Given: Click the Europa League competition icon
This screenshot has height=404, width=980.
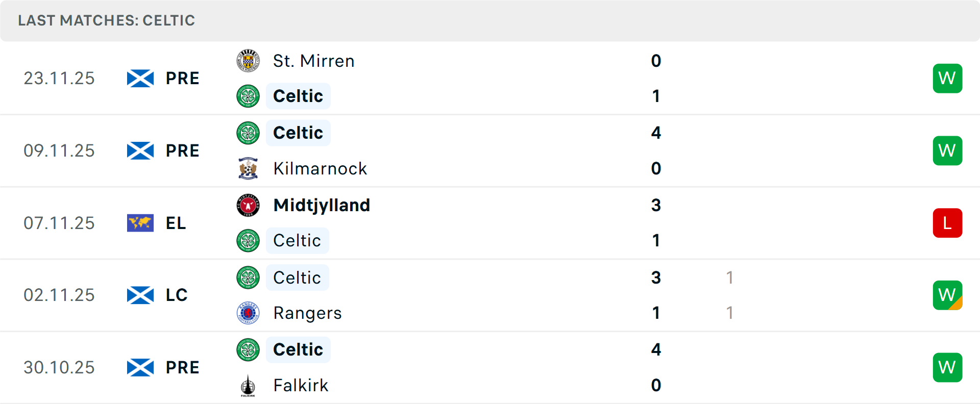Looking at the screenshot, I should coord(140,223).
